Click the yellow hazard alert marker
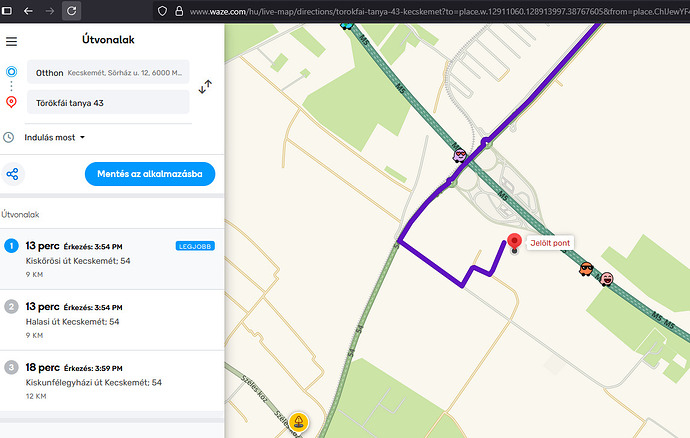Image resolution: width=690 pixels, height=438 pixels. click(298, 422)
